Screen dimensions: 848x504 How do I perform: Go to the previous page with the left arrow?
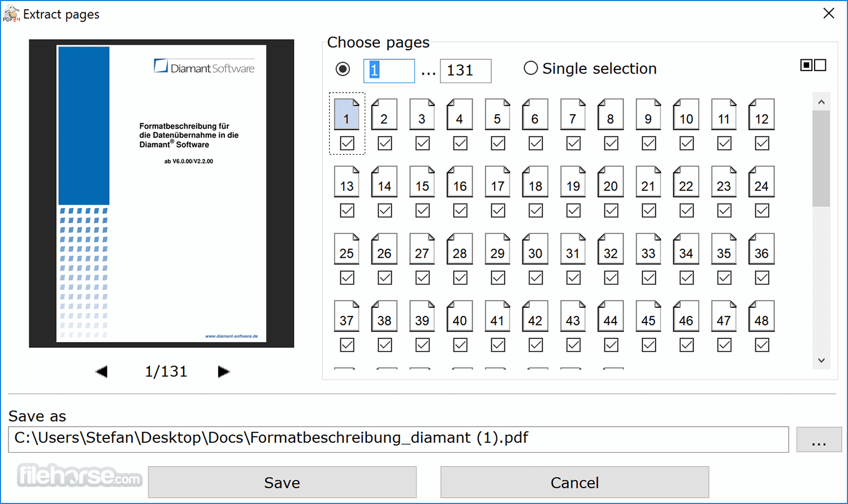click(102, 371)
